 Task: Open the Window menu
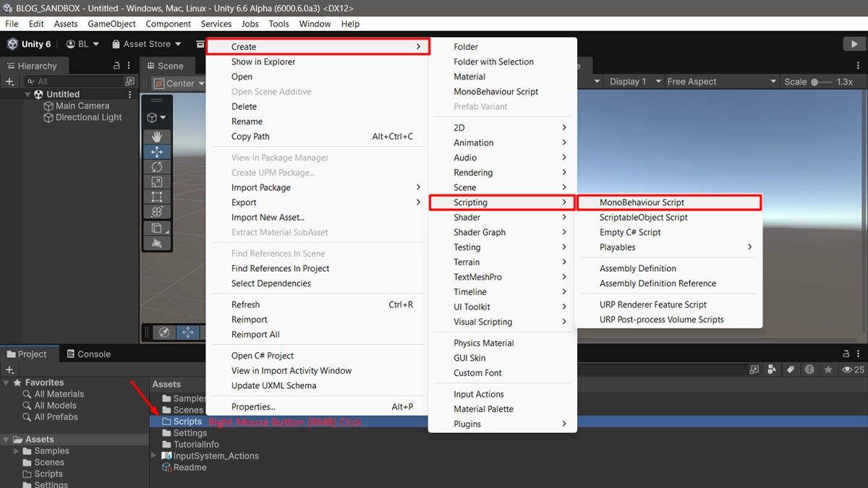[315, 24]
